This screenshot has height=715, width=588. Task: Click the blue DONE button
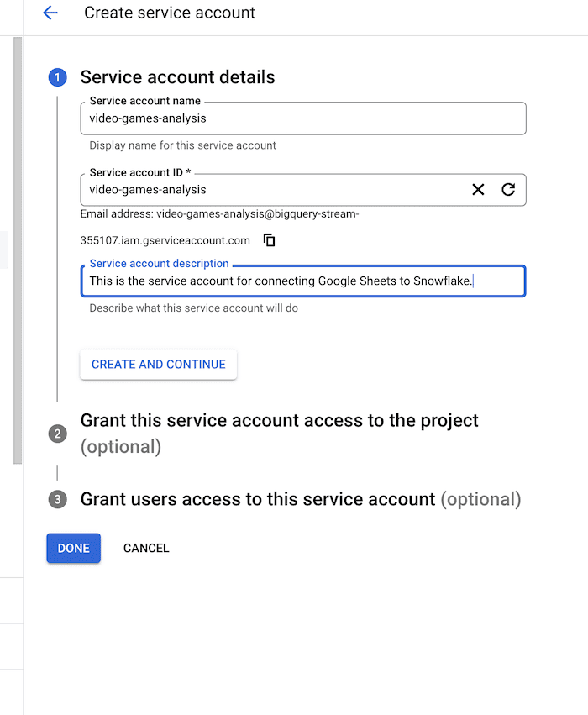[73, 548]
